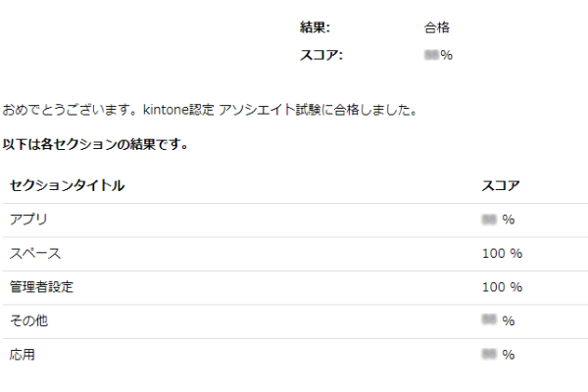Select the スペース section row title

35,254
